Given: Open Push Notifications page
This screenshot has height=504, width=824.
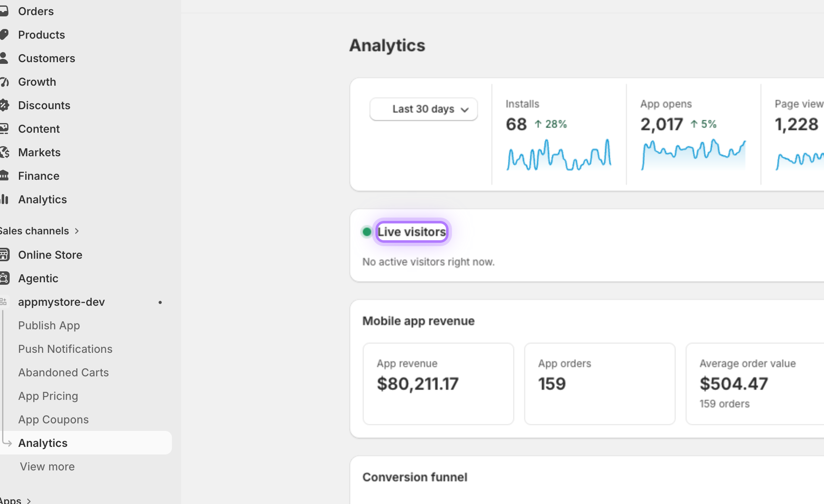Looking at the screenshot, I should coord(65,349).
